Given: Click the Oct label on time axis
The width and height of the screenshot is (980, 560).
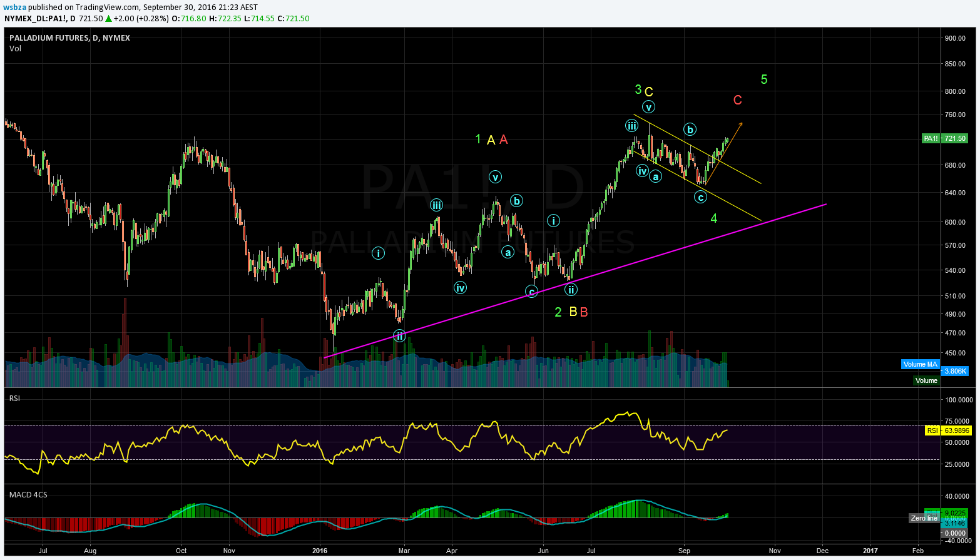Looking at the screenshot, I should tap(181, 551).
